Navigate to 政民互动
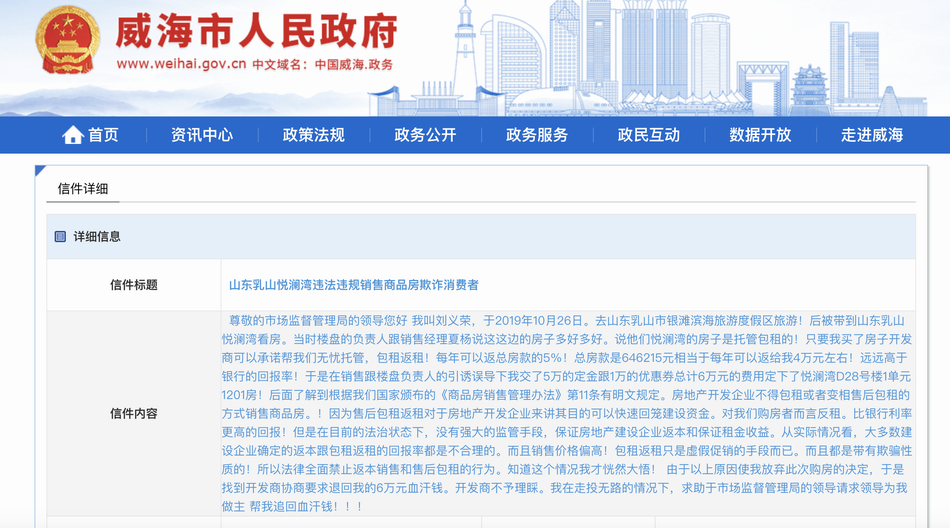The image size is (950, 528). [x=648, y=135]
